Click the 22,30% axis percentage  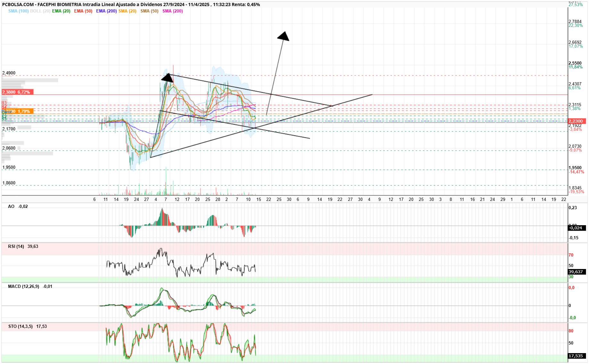tap(576, 26)
